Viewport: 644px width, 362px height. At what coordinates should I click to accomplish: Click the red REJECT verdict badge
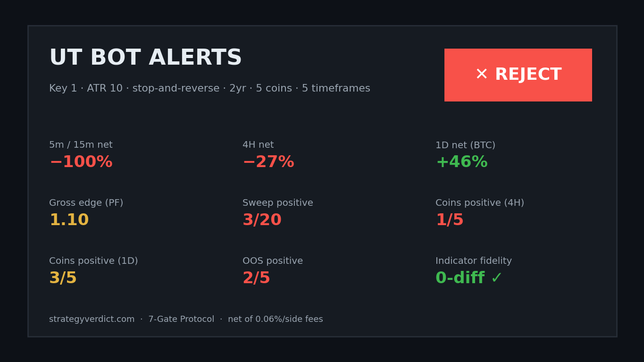518,75
